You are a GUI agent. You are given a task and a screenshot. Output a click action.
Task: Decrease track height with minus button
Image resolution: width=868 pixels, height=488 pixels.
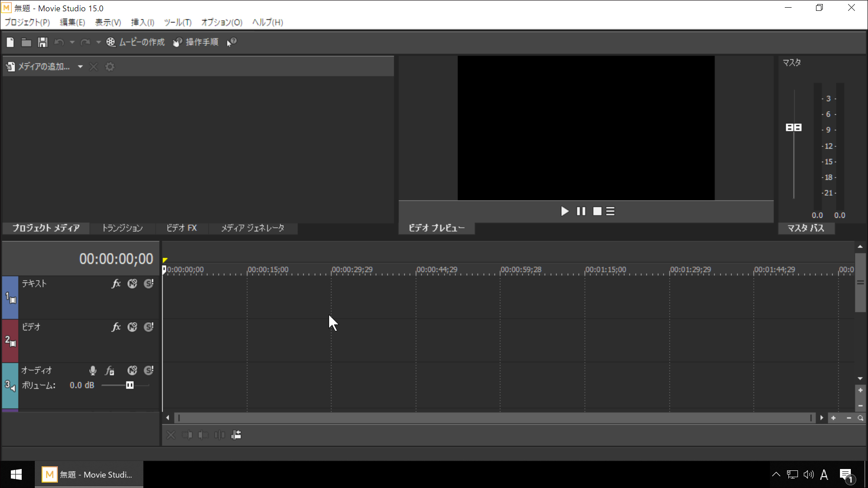click(860, 406)
